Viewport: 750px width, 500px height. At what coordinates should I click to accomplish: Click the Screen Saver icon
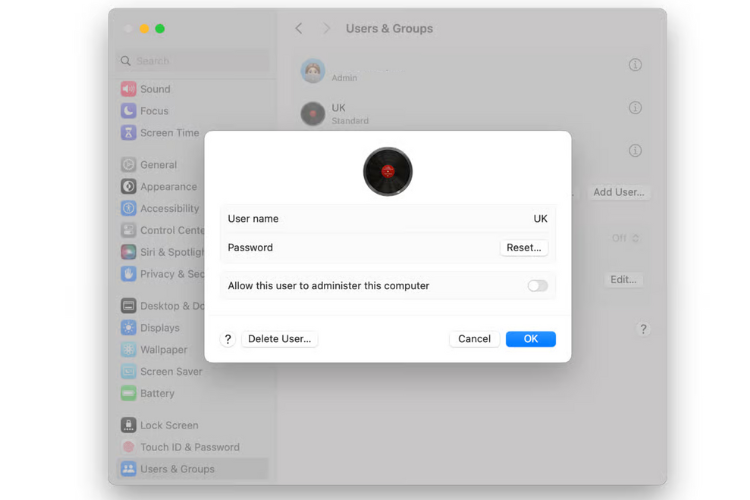(x=128, y=371)
